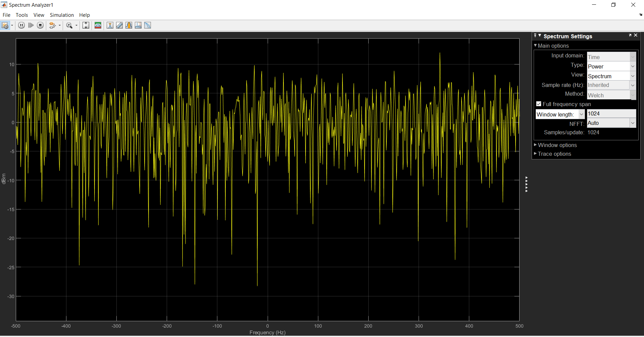Image resolution: width=644 pixels, height=337 pixels.
Task: Open the Cursor Measurements tool
Action: (x=110, y=26)
